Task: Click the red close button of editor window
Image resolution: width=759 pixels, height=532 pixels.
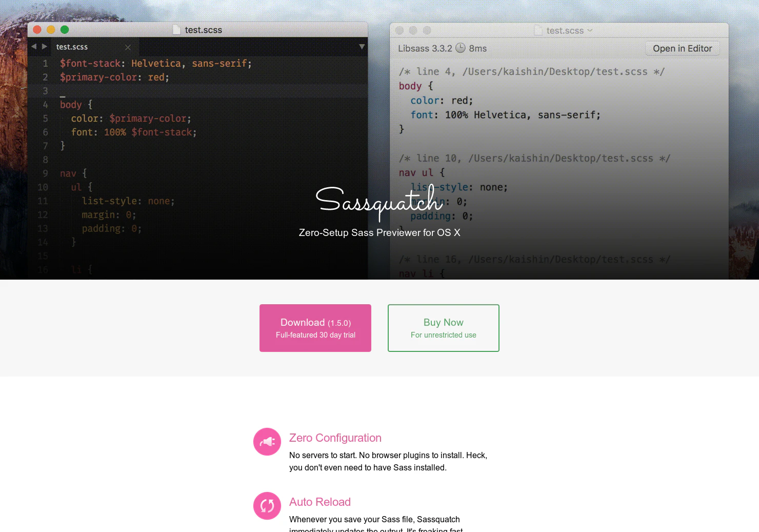Action: pyautogui.click(x=37, y=29)
